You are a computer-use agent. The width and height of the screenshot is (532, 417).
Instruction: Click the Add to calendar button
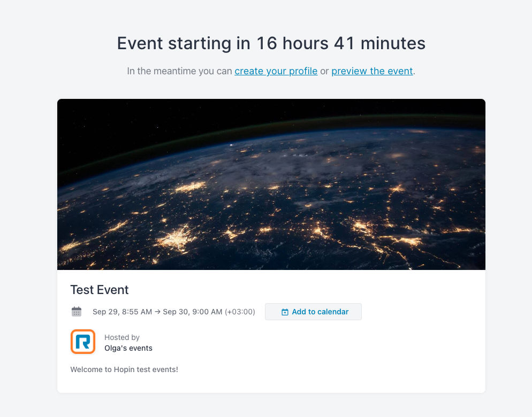coord(313,312)
